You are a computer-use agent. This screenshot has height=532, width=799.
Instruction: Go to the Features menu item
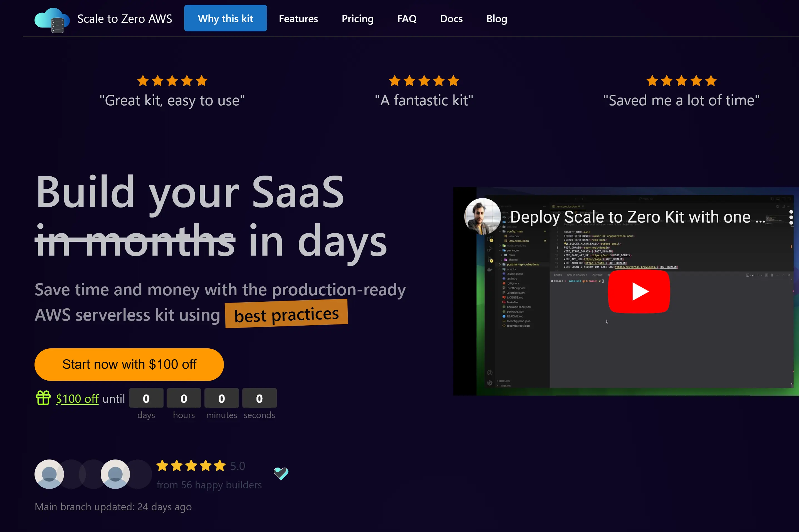(x=298, y=18)
